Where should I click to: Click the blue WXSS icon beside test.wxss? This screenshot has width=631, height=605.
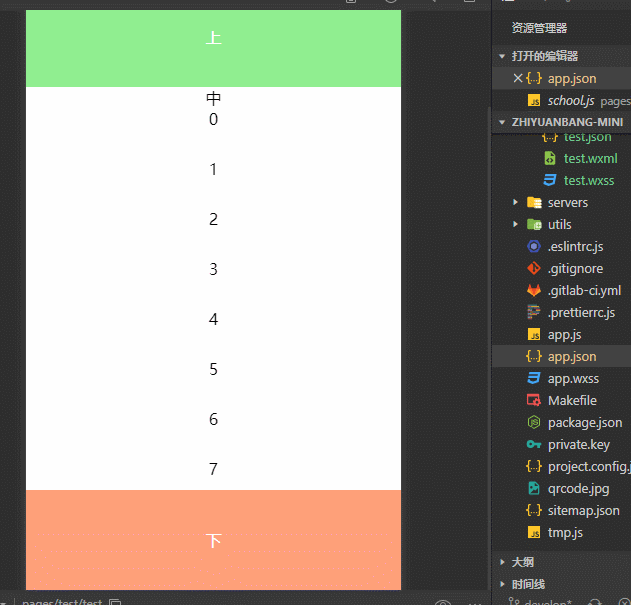pos(550,180)
